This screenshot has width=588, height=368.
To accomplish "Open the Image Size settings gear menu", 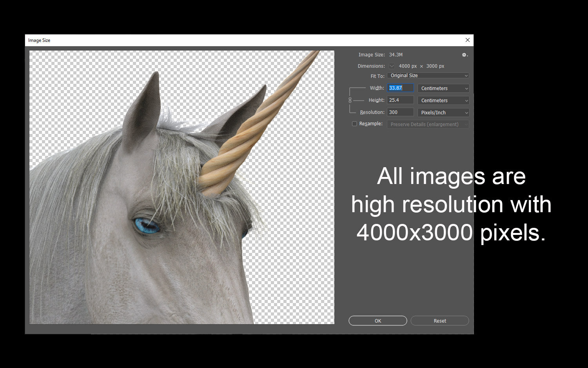I will [464, 55].
